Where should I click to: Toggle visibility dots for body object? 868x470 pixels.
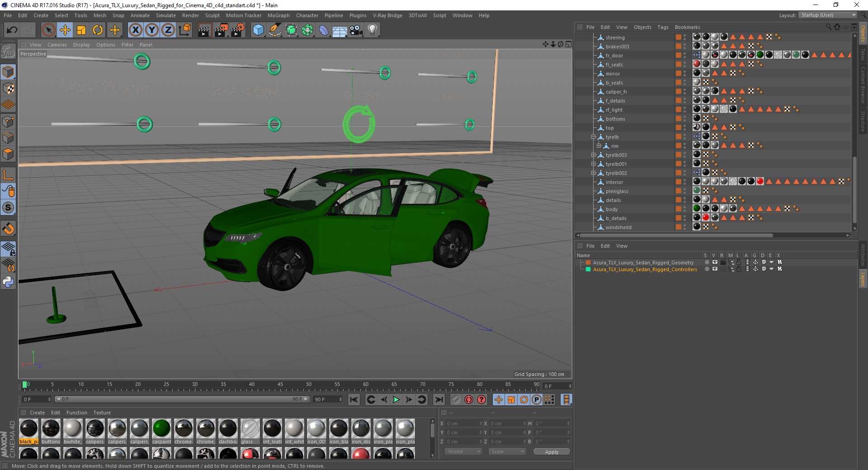click(x=685, y=209)
